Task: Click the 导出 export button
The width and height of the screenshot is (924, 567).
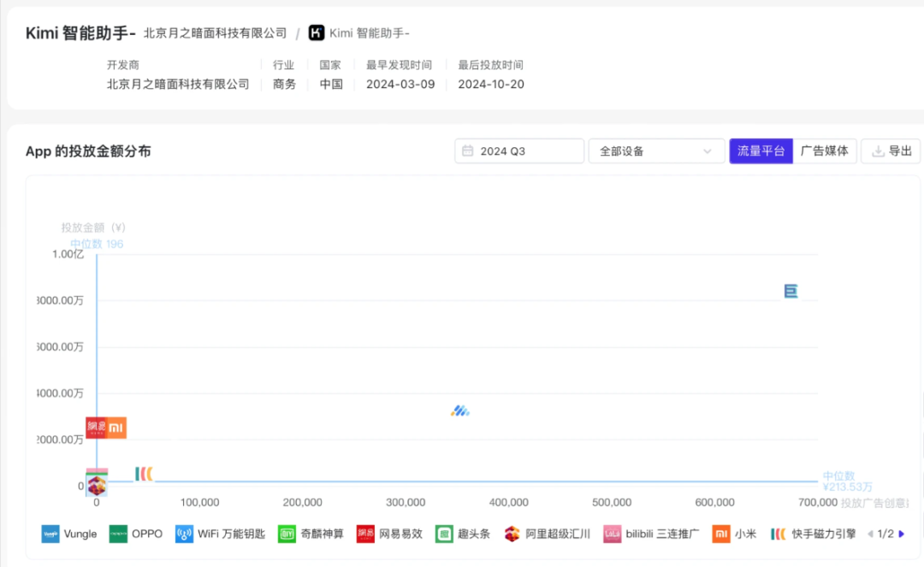Action: [891, 151]
